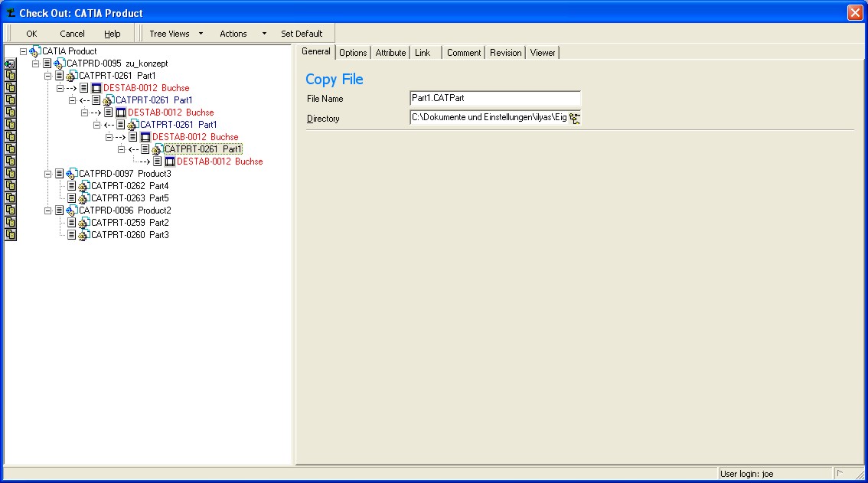Click the left margin copy icon in Part5 row

10,198
